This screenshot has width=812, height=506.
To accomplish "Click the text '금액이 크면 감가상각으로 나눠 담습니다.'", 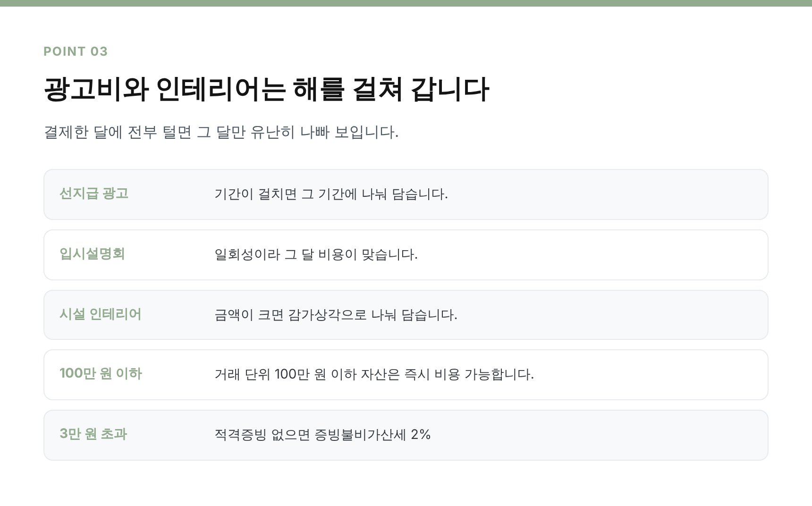I will 336,315.
